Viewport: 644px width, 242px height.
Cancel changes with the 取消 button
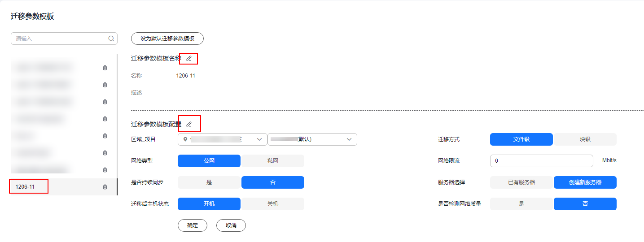[231, 225]
